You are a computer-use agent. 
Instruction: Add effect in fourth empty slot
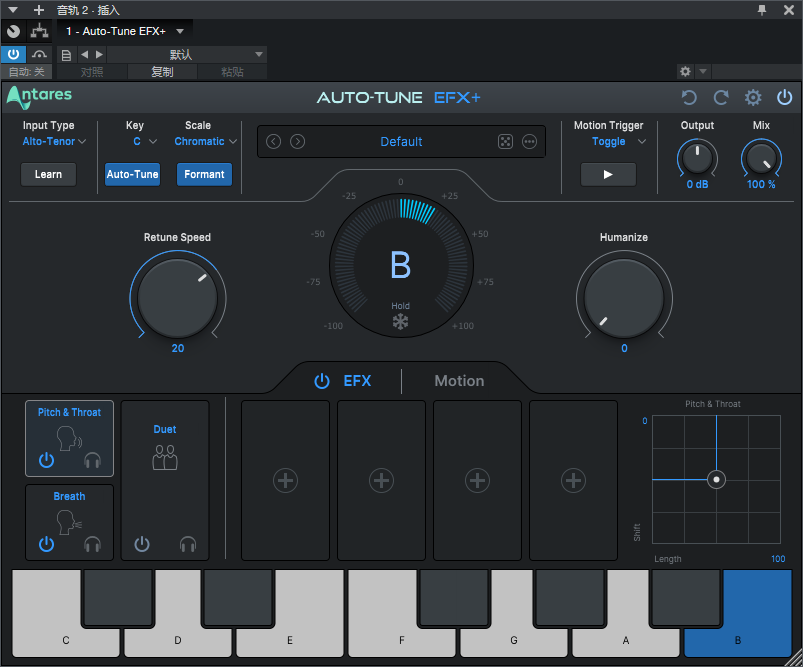coord(574,481)
